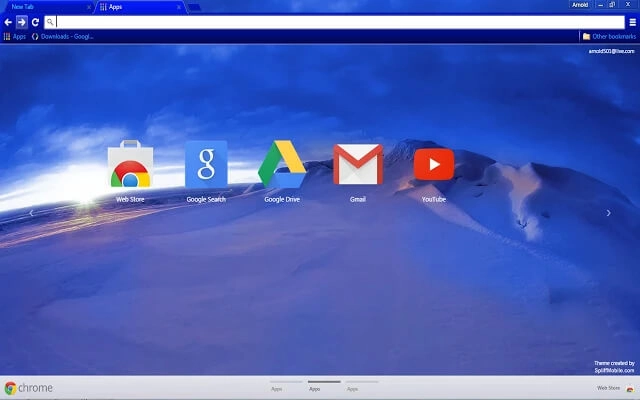Close the Apps tab

pos(179,7)
